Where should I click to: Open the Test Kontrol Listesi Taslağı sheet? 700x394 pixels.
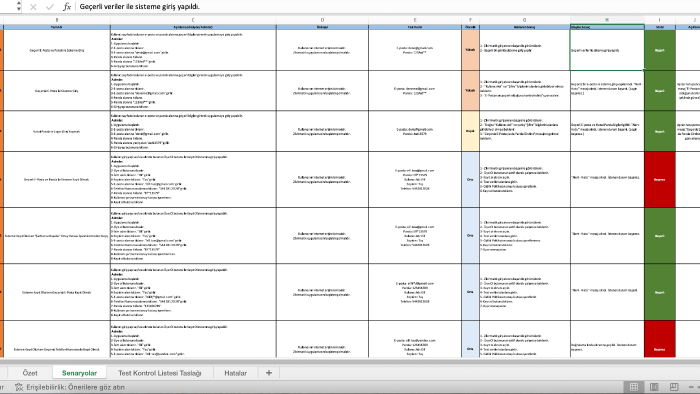click(160, 373)
